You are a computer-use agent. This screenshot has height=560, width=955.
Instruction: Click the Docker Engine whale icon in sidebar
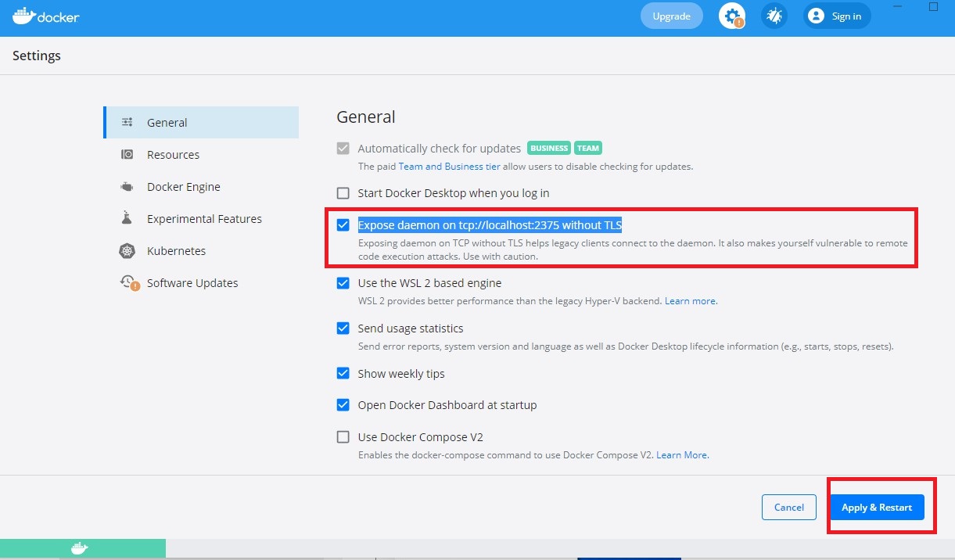[127, 187]
